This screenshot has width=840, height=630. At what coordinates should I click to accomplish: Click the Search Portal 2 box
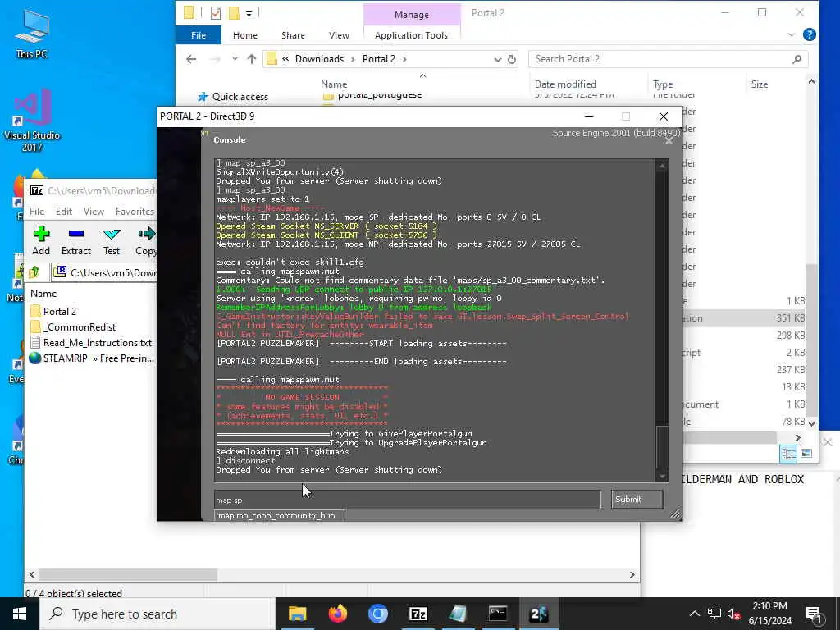click(668, 59)
